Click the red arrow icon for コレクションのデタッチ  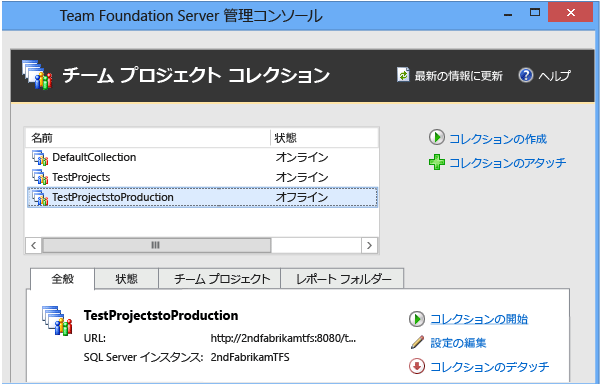point(417,366)
